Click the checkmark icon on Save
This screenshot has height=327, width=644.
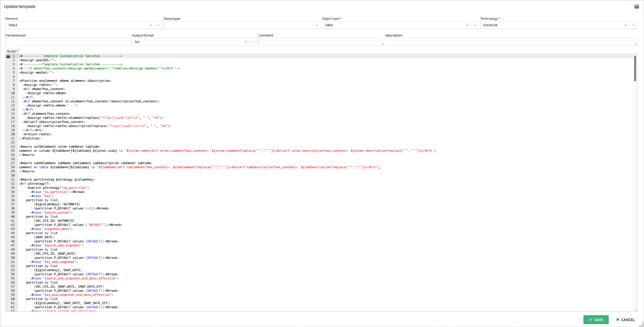point(591,320)
